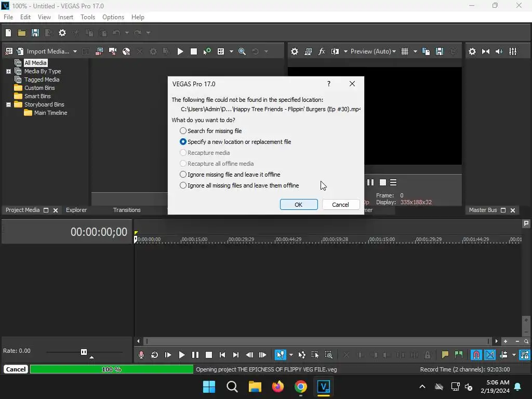Start preview in Project Media toolbar

pyautogui.click(x=180, y=51)
